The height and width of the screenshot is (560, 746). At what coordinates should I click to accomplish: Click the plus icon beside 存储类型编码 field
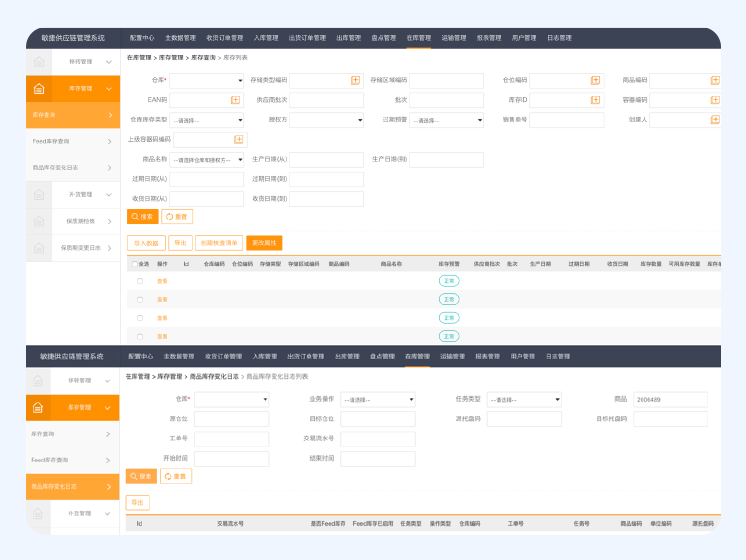tap(355, 80)
